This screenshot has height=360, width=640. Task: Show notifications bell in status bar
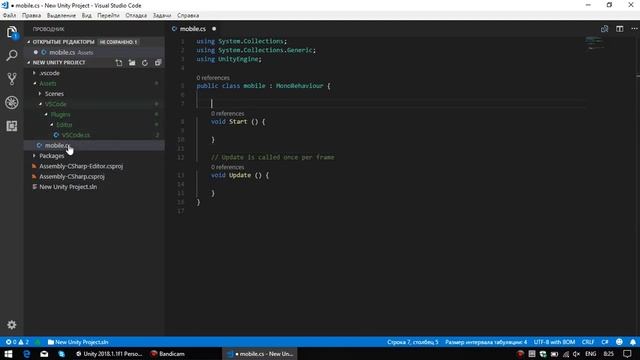coord(633,342)
